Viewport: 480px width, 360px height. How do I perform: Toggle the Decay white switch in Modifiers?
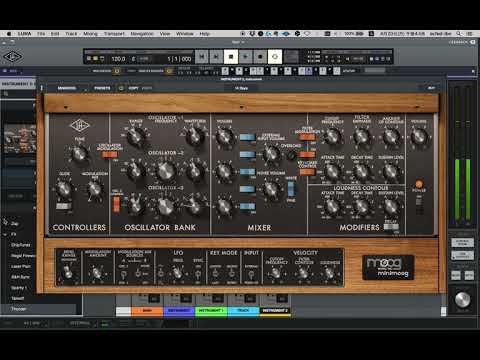coord(391,227)
